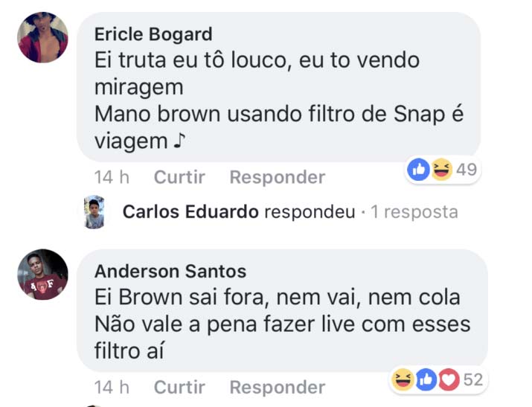This screenshot has width=532, height=407.
Task: Open Anderson Santos's profile name link
Action: click(x=170, y=272)
